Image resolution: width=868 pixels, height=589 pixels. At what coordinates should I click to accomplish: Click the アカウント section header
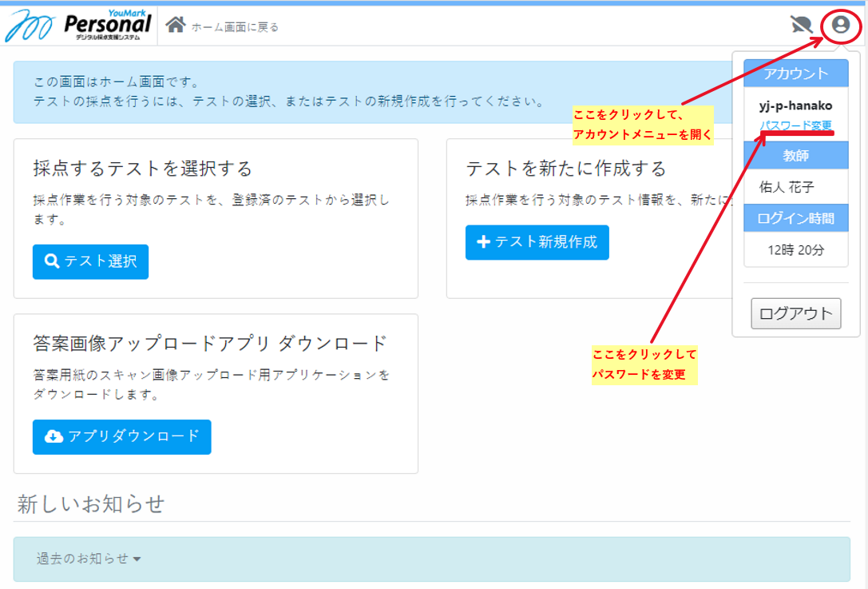pos(795,73)
